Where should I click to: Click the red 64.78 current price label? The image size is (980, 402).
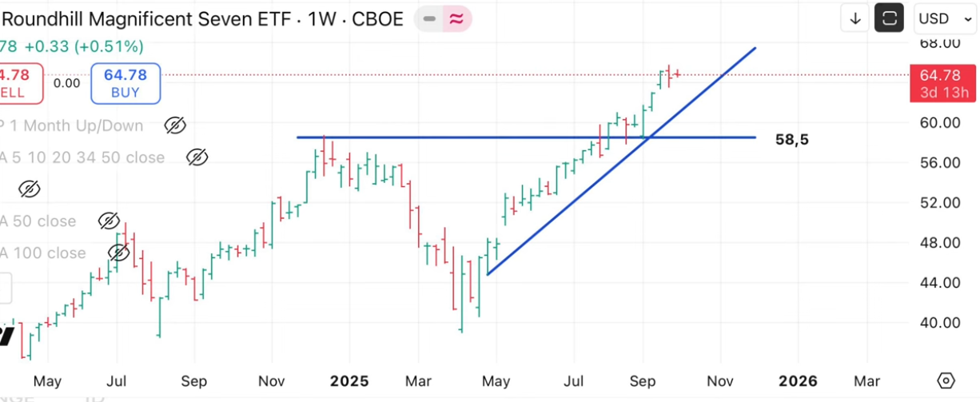[940, 75]
